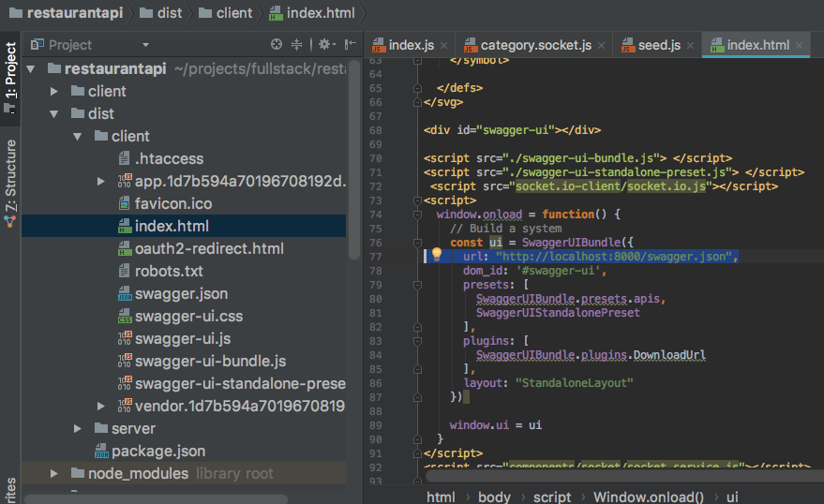Click restaurantapi in the navigation bar
This screenshot has height=504, width=824.
[67, 13]
